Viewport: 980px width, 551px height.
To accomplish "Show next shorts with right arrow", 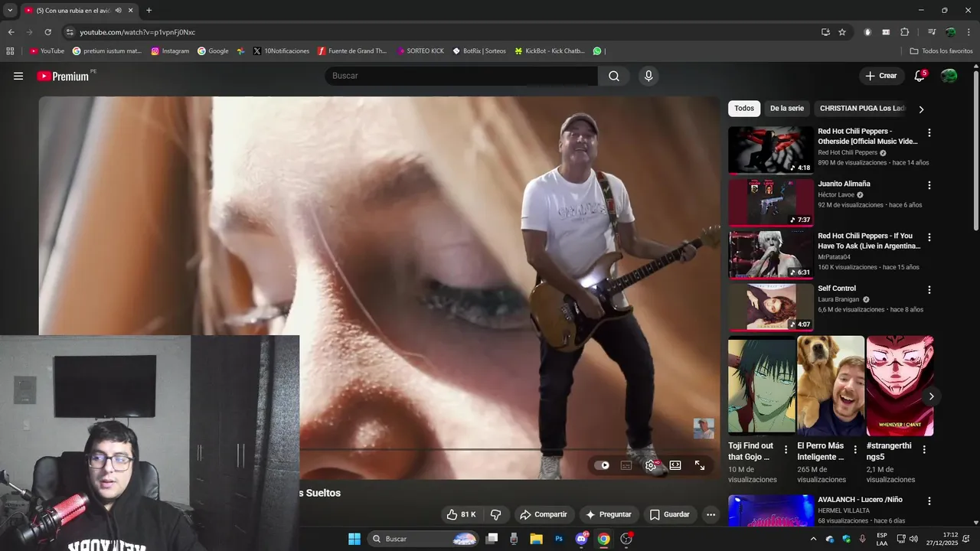I will [931, 396].
